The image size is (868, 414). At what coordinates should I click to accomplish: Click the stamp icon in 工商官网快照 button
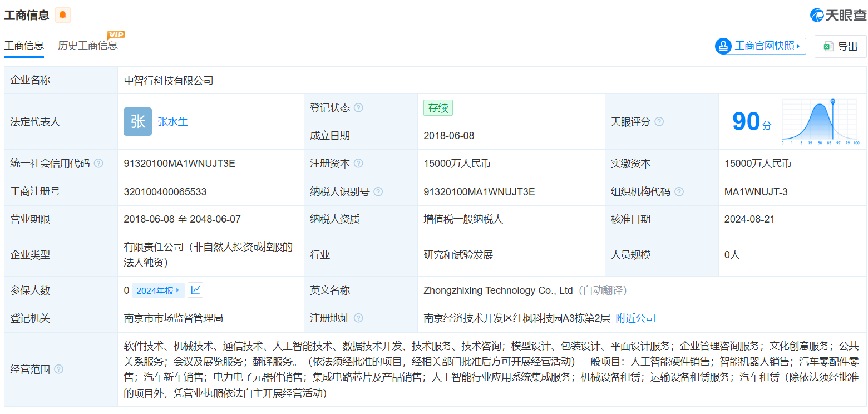(x=723, y=46)
